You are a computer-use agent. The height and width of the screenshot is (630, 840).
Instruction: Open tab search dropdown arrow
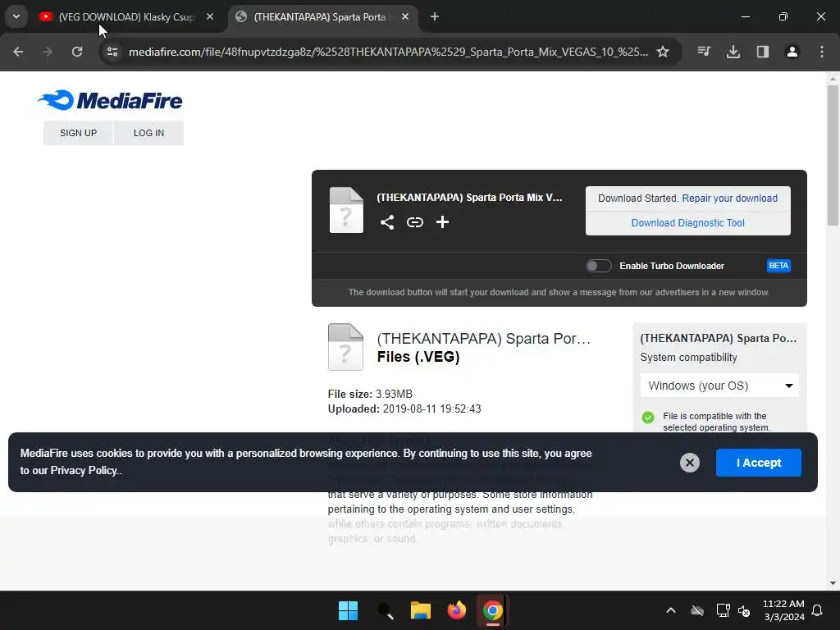coord(16,16)
